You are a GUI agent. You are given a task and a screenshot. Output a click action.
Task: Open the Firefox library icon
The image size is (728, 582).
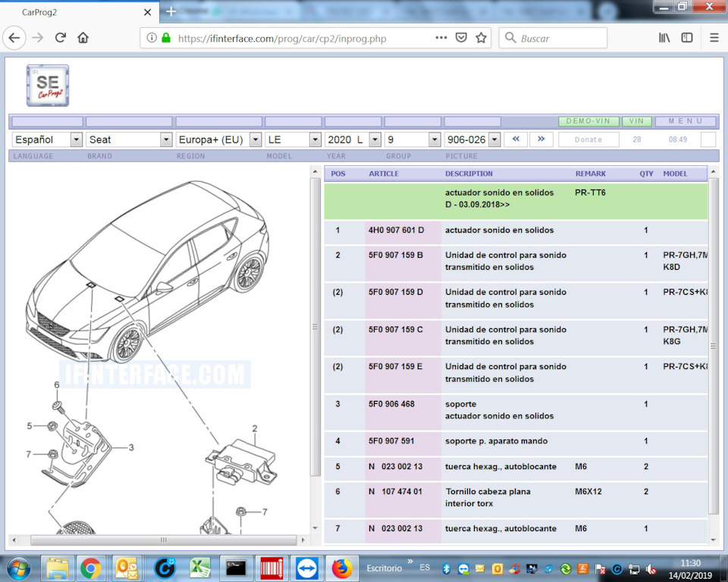(x=664, y=37)
